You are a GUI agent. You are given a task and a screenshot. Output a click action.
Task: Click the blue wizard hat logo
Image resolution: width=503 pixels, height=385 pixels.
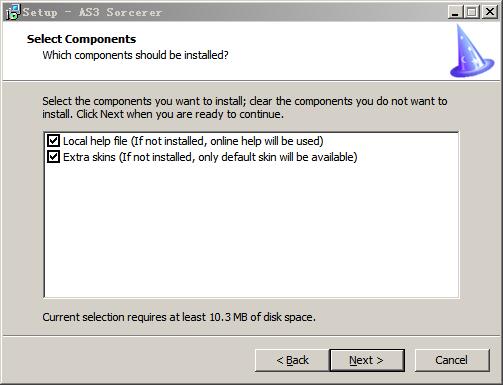[471, 51]
